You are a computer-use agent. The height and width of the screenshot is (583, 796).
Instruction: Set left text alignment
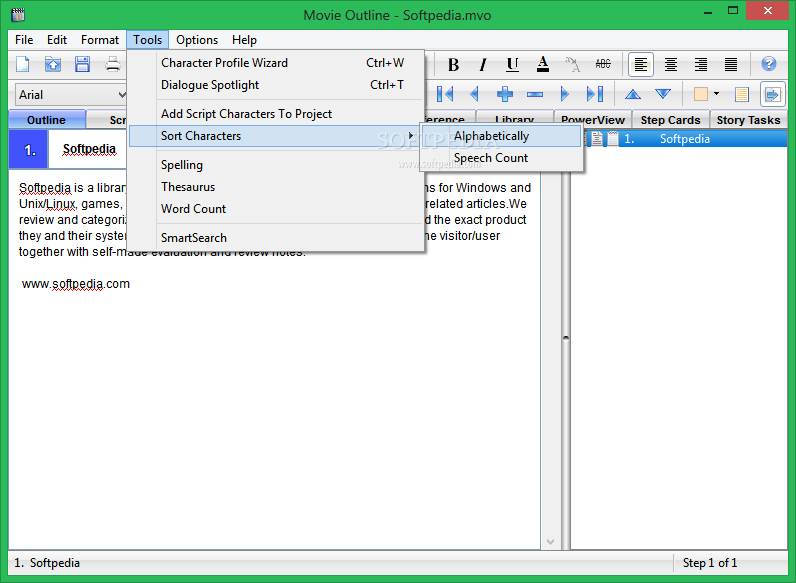641,64
